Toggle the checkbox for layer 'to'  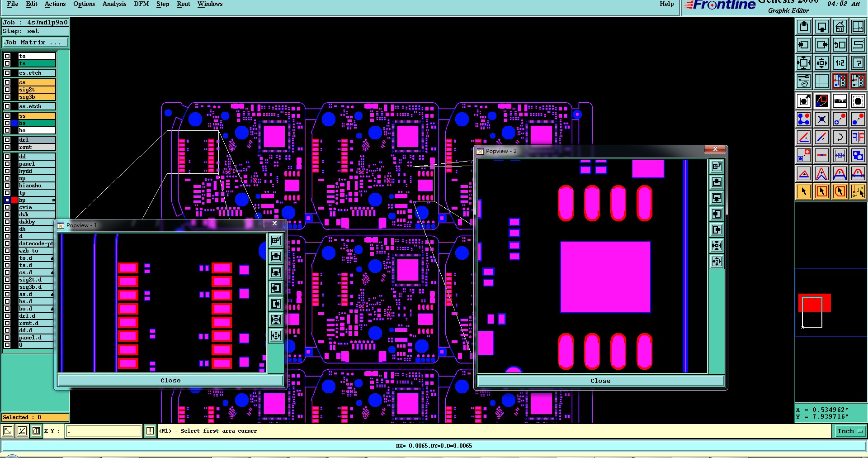7,56
